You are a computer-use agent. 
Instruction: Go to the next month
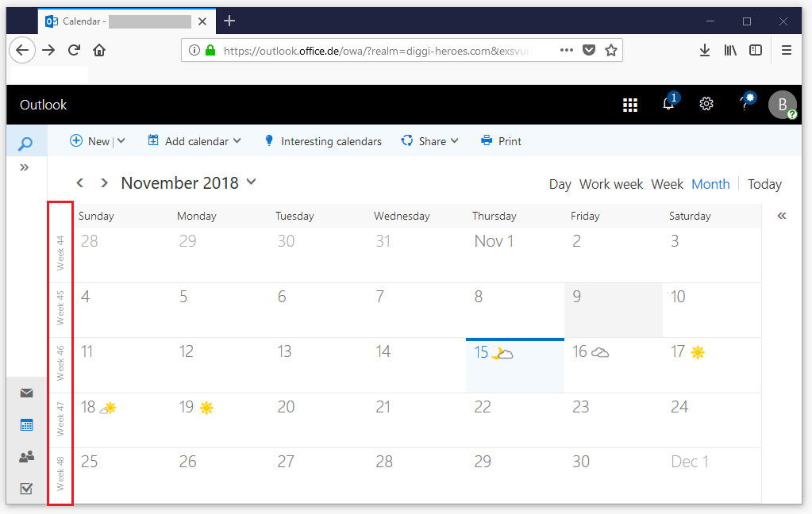click(x=104, y=183)
